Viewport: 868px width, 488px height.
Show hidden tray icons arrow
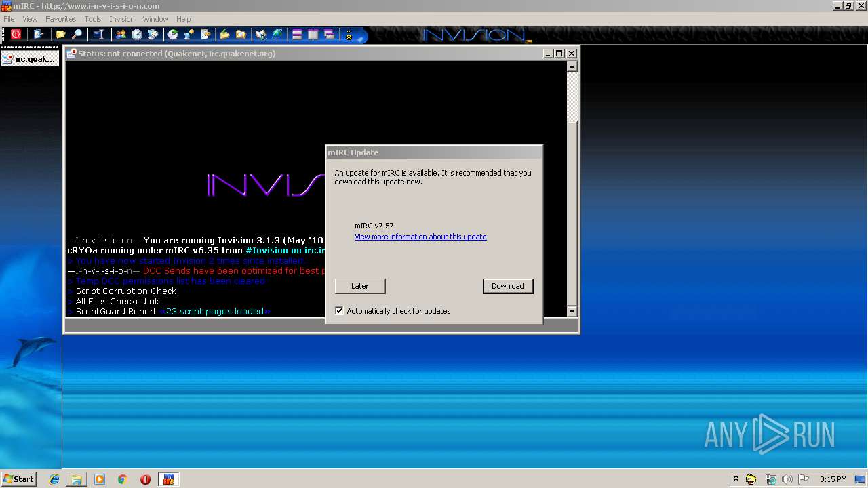tap(736, 479)
